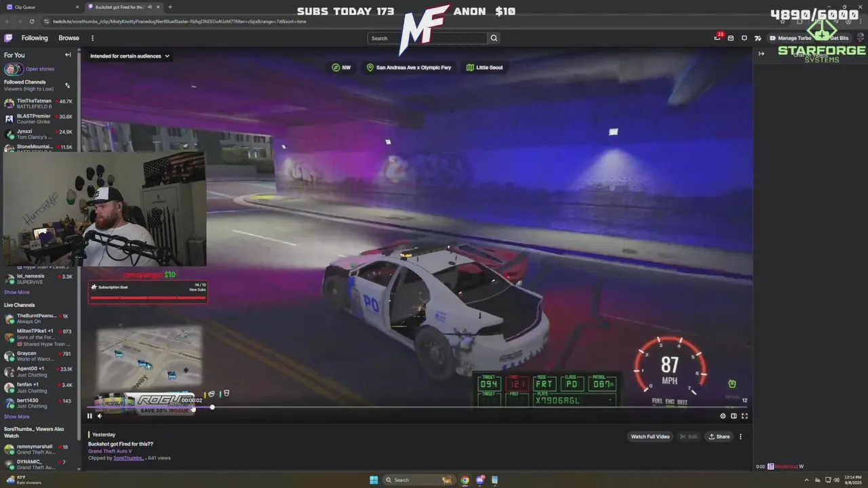Select the 'Buckshot got Fired for this' tab
This screenshot has width=868, height=488.
[x=124, y=7]
